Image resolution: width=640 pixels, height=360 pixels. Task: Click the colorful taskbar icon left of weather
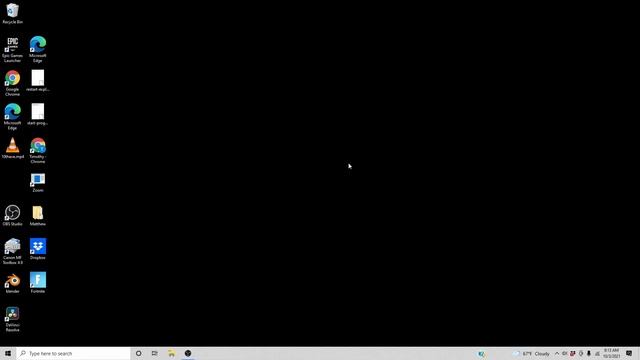point(481,354)
